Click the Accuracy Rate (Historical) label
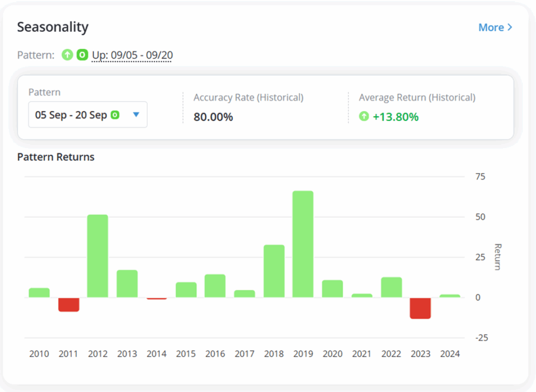 (249, 98)
